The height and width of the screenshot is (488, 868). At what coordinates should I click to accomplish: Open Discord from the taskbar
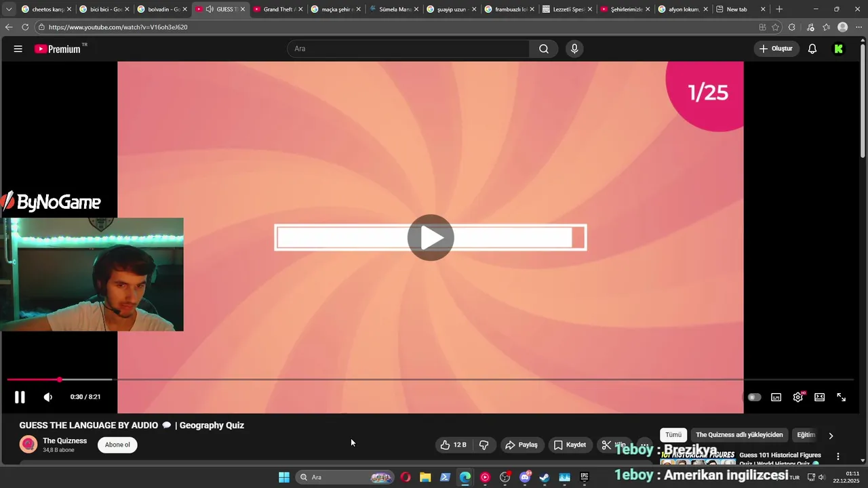point(524,477)
